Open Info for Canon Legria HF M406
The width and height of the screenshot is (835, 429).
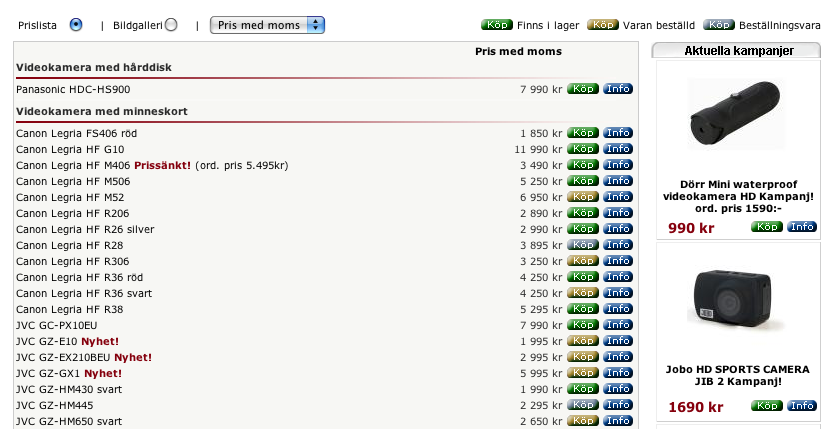point(618,164)
